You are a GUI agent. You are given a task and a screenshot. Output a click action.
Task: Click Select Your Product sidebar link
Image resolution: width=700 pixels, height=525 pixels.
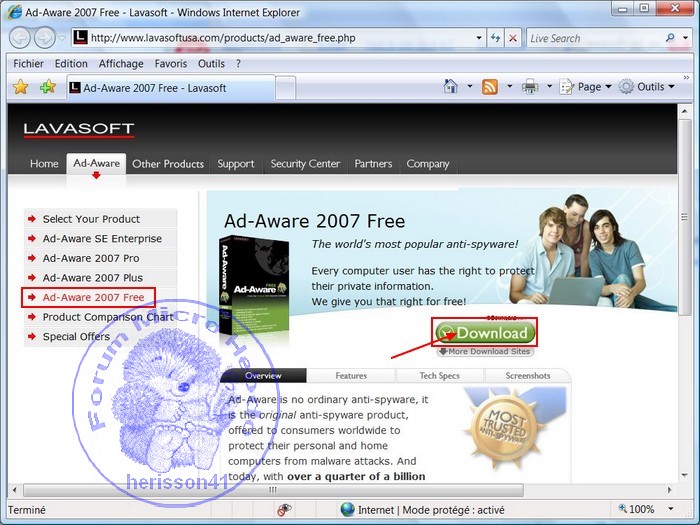click(x=100, y=219)
